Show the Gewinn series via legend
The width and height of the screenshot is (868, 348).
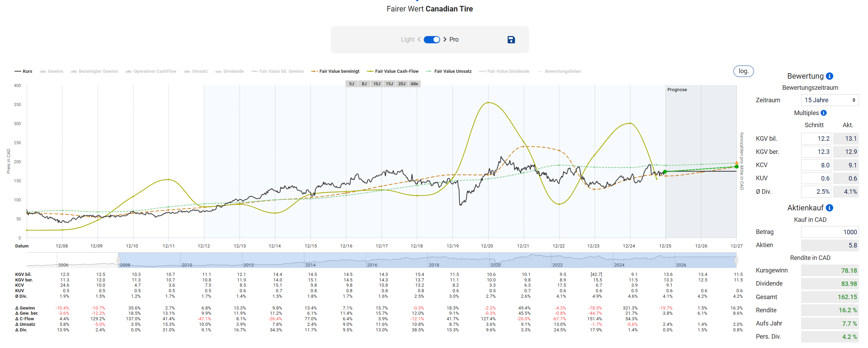[52, 71]
